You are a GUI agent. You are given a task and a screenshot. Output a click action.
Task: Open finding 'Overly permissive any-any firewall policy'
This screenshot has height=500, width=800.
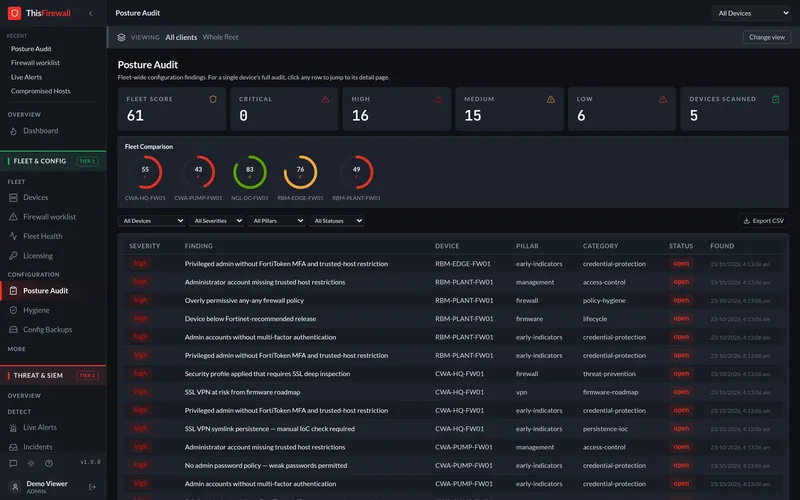[453, 301]
